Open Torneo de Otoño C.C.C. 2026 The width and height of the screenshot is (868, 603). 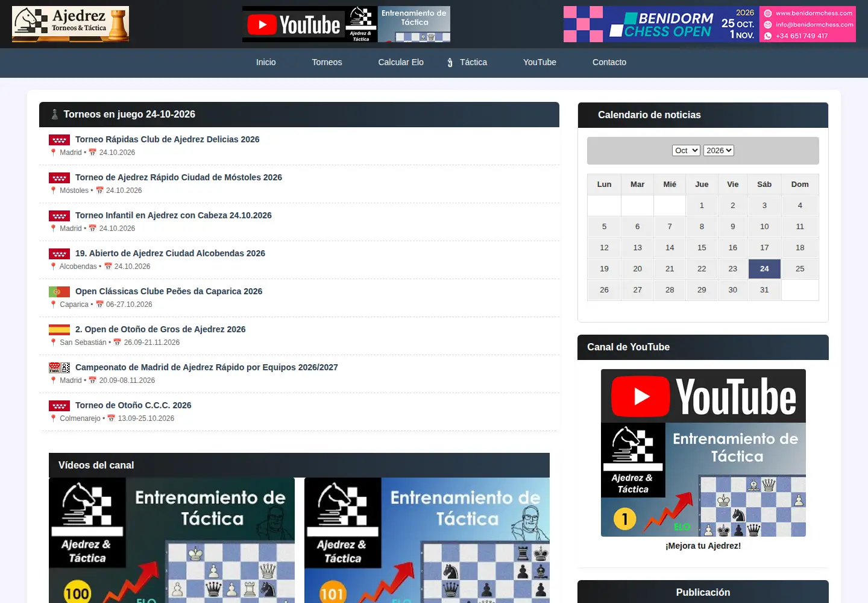[133, 405]
